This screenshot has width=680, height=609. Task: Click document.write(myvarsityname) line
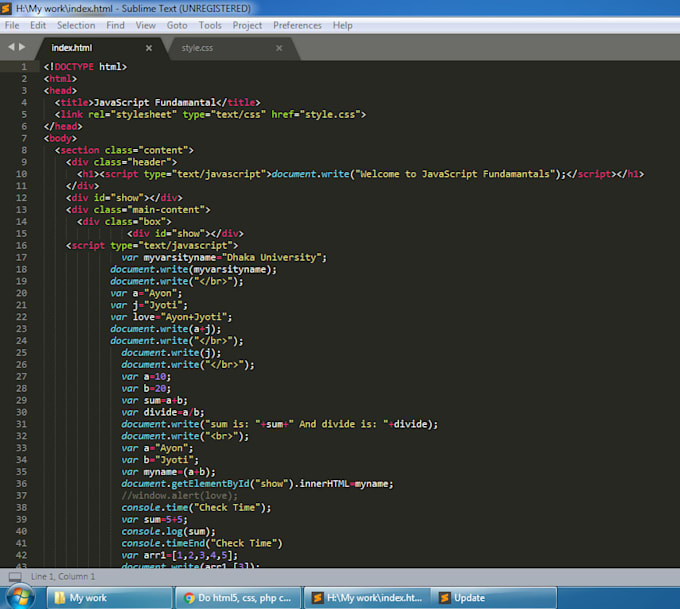tap(193, 269)
